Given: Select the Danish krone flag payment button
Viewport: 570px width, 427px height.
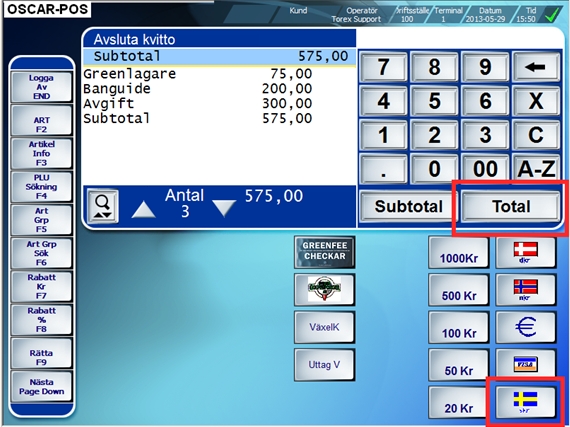Looking at the screenshot, I should click(x=526, y=253).
